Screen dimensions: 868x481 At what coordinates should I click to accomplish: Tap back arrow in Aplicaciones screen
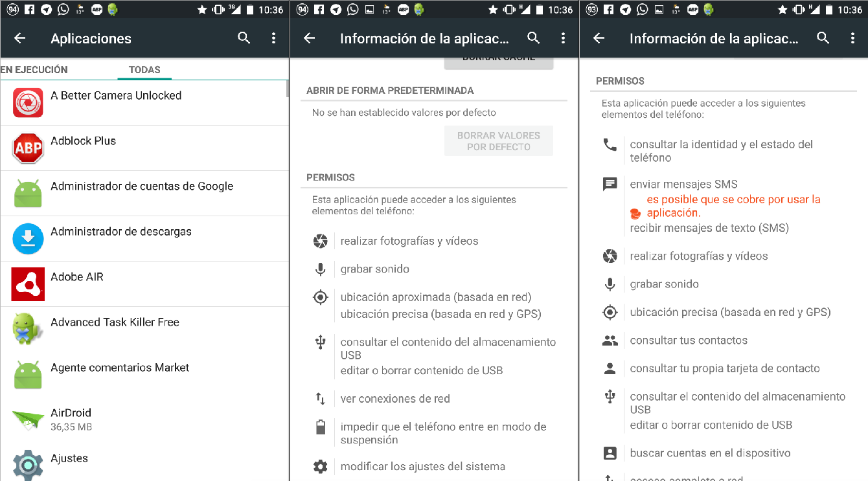tap(20, 38)
